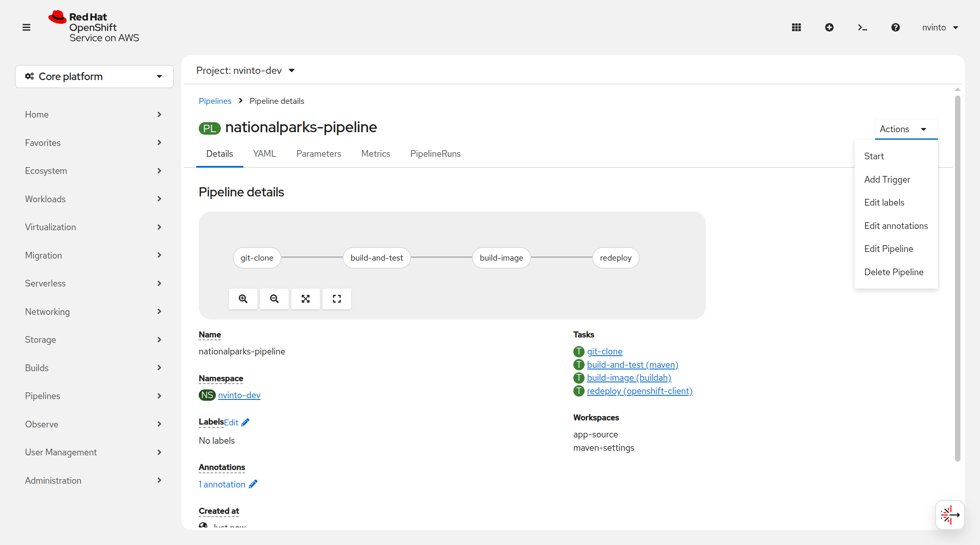Open the 1 annotation link
This screenshot has width=980, height=545.
pyautogui.click(x=222, y=484)
